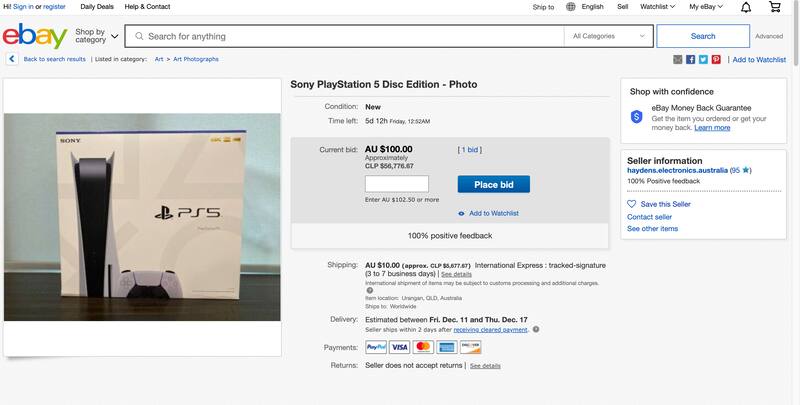Share listing on Facebook
The width and height of the screenshot is (800, 405).
click(691, 60)
